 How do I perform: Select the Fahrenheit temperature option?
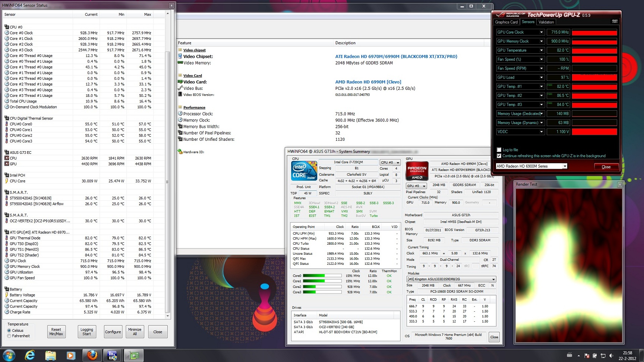tap(9, 336)
